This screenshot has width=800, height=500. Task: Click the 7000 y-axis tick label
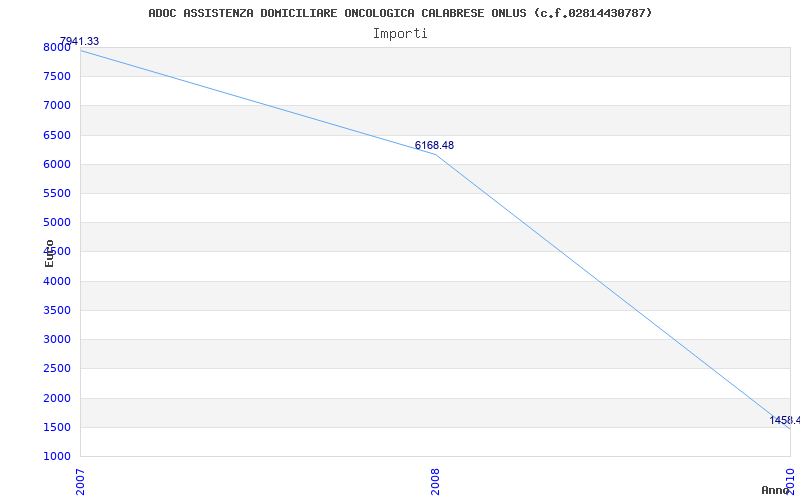click(57, 106)
